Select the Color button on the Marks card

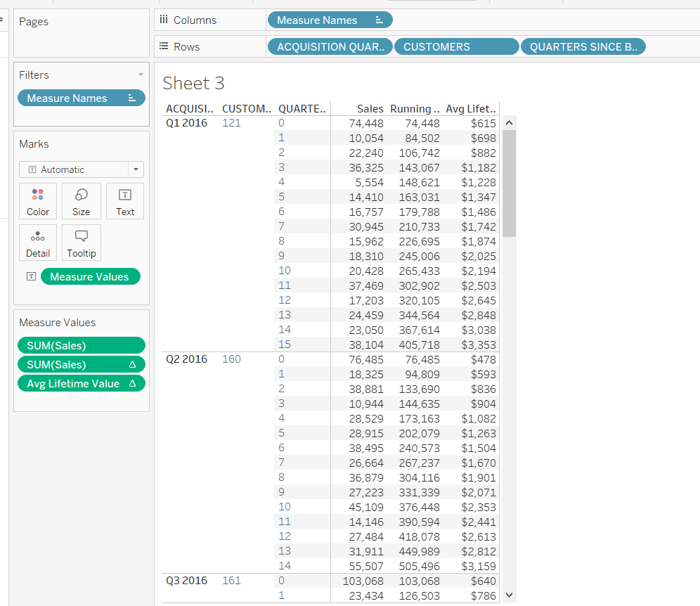tap(38, 201)
